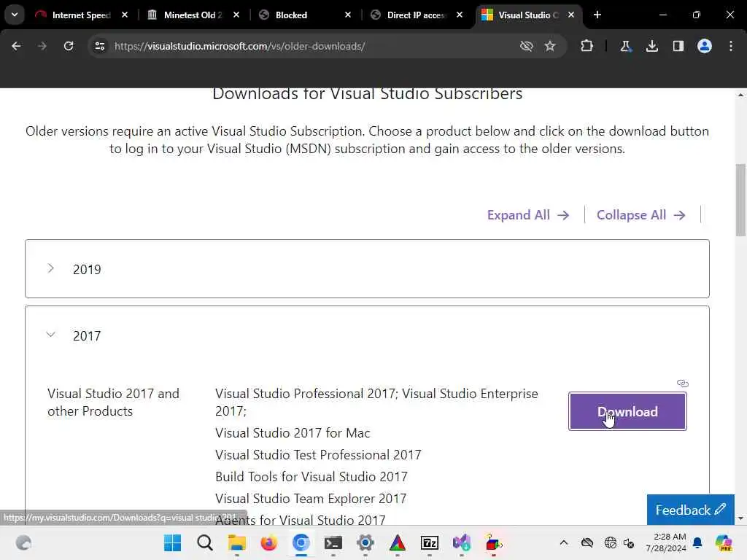Bookmark this page with the star icon

[550, 46]
